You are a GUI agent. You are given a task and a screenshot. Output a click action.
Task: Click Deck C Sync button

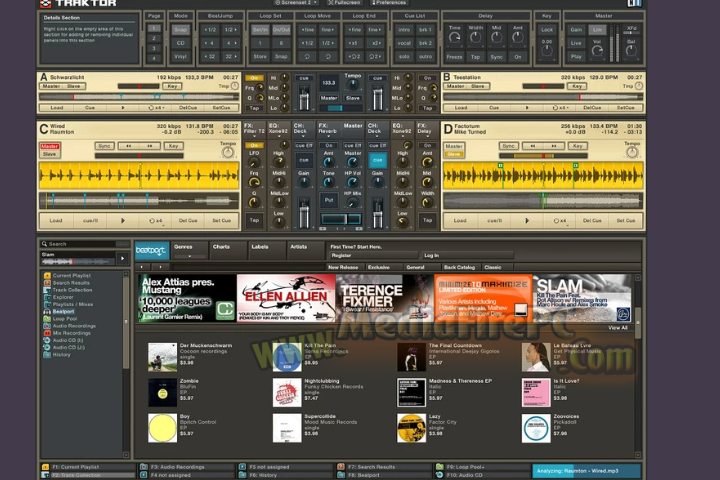[x=104, y=146]
